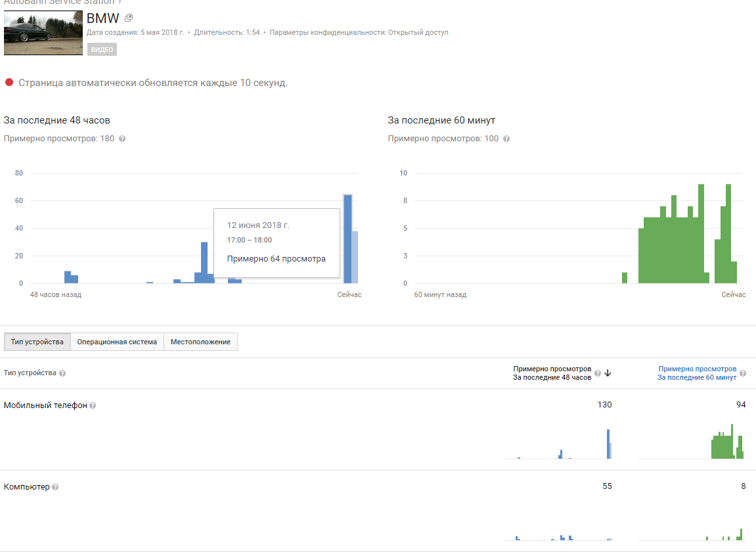Viewport: 756px width, 552px height.
Task: Click the light-blue current-hour bar in 48-hour chart
Action: (355, 257)
